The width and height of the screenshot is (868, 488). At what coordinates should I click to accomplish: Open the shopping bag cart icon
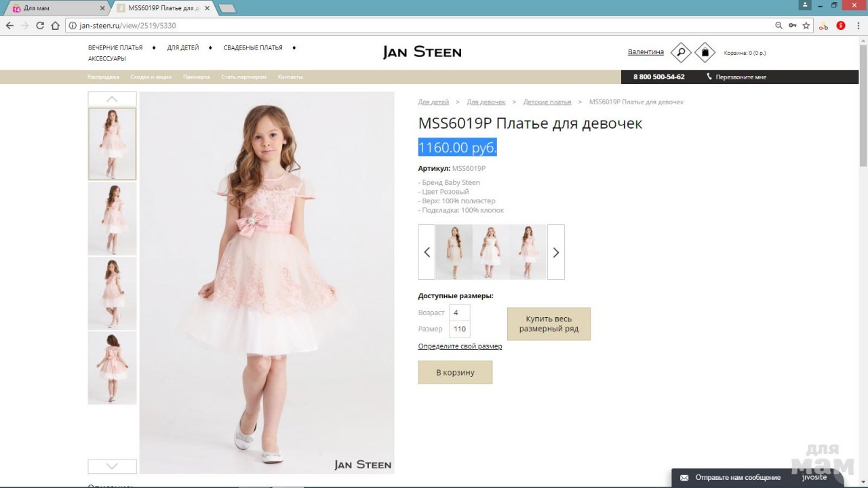705,52
